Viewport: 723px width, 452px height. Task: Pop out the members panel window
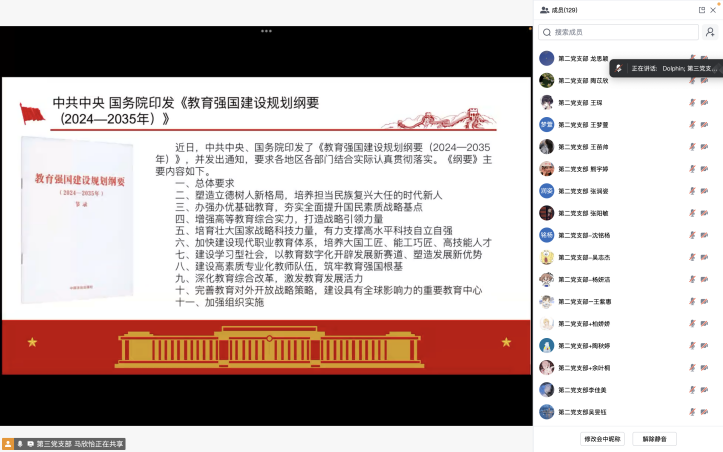[x=702, y=10]
